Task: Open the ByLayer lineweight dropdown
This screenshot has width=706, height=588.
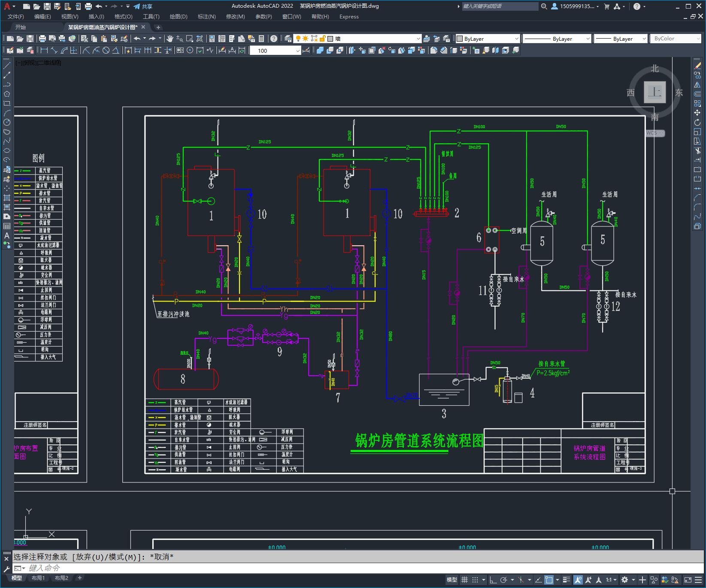Action: (621, 39)
